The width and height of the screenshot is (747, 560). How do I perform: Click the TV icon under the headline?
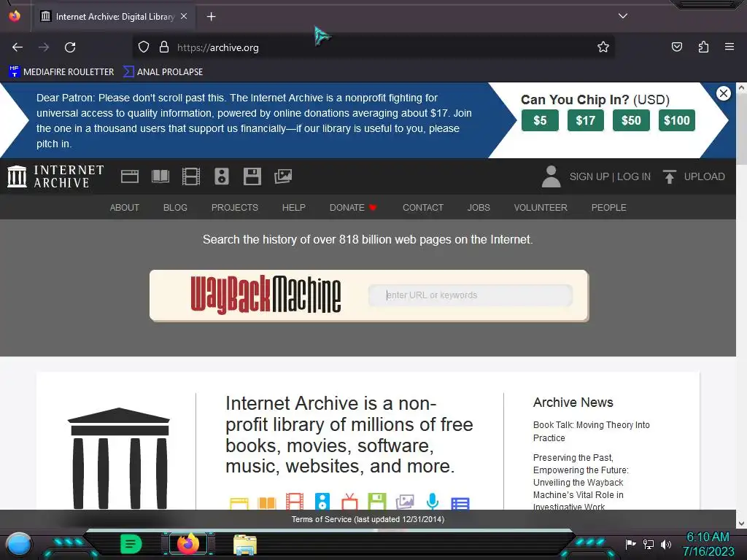pos(349,502)
